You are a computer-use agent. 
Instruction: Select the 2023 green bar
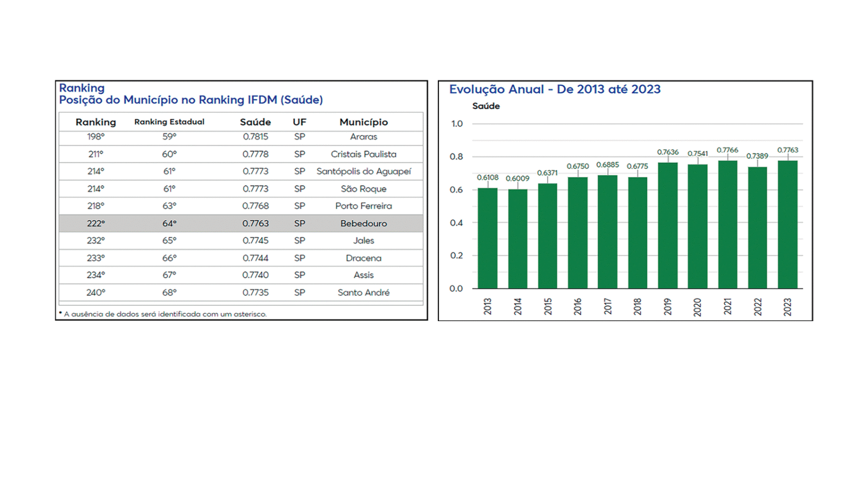click(x=787, y=225)
